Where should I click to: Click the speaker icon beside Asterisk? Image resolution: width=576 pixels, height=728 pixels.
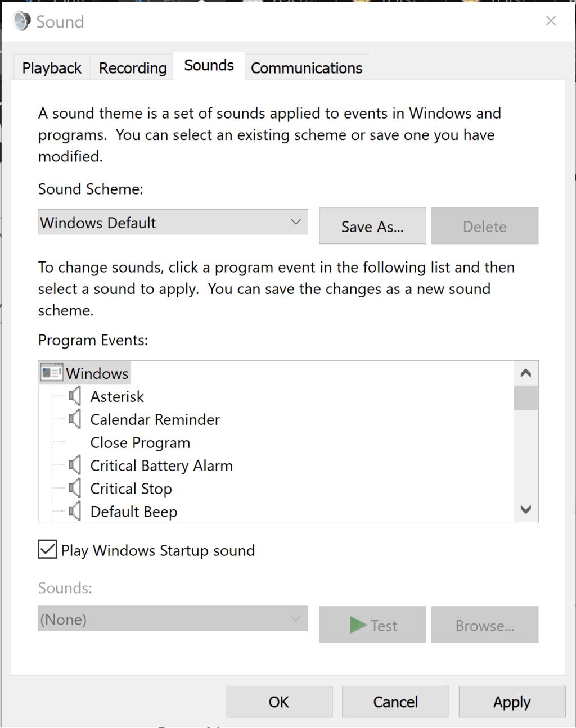pyautogui.click(x=75, y=395)
